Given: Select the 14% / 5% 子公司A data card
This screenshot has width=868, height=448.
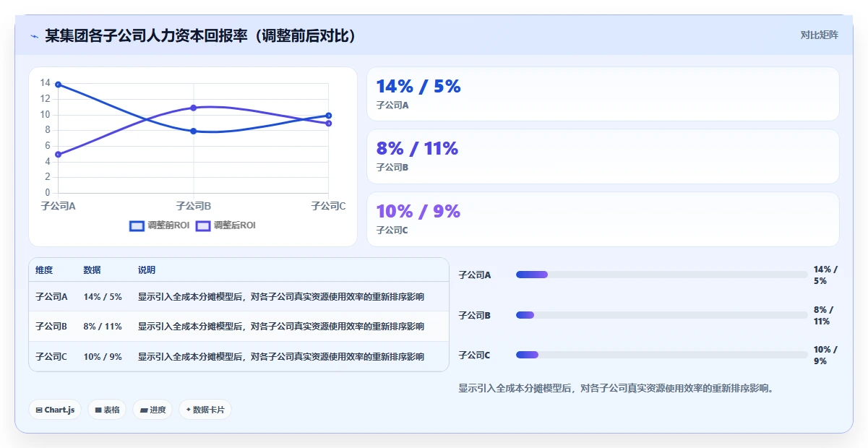Looking at the screenshot, I should point(603,94).
